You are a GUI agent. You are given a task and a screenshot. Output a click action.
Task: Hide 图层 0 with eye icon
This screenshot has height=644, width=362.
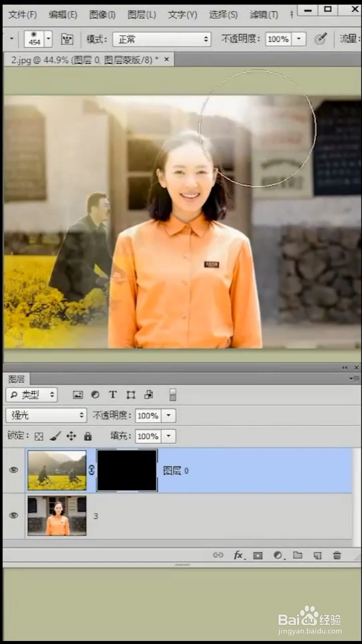(14, 470)
